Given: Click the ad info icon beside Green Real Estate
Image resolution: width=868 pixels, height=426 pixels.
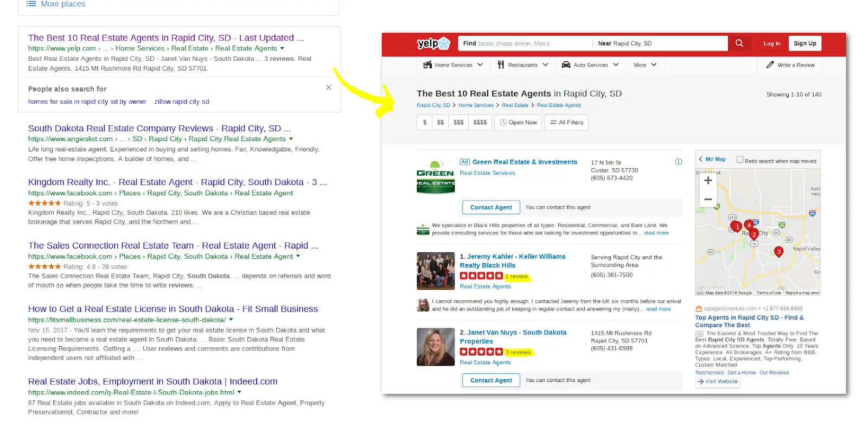Looking at the screenshot, I should click(x=678, y=162).
